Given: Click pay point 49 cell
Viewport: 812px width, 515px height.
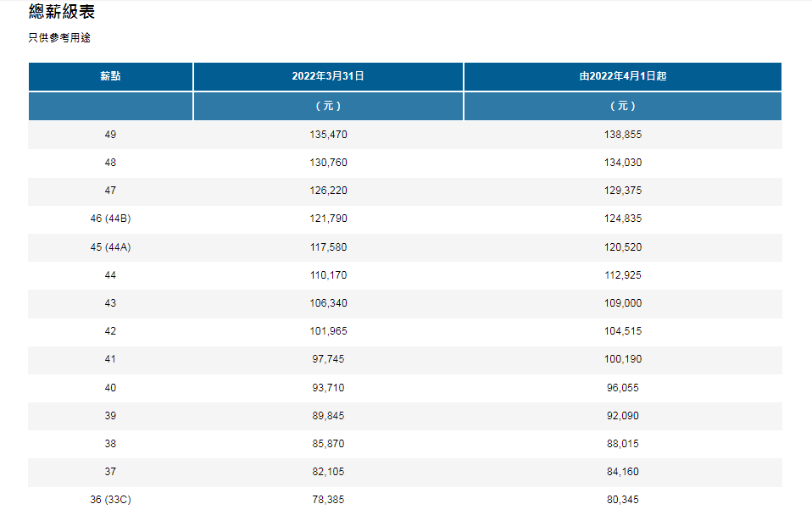Looking at the screenshot, I should [110, 135].
